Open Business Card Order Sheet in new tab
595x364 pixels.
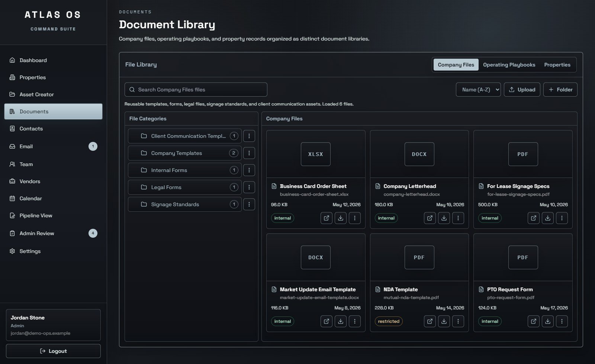click(x=326, y=218)
